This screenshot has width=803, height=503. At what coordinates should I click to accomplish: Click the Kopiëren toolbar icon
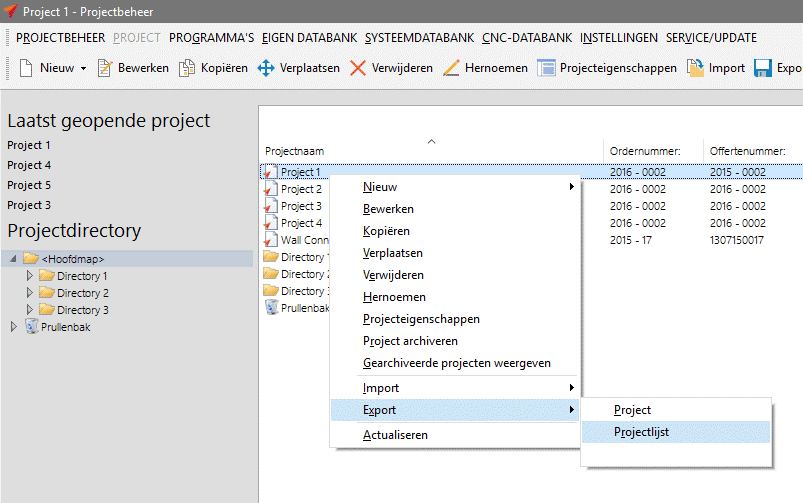click(x=187, y=68)
